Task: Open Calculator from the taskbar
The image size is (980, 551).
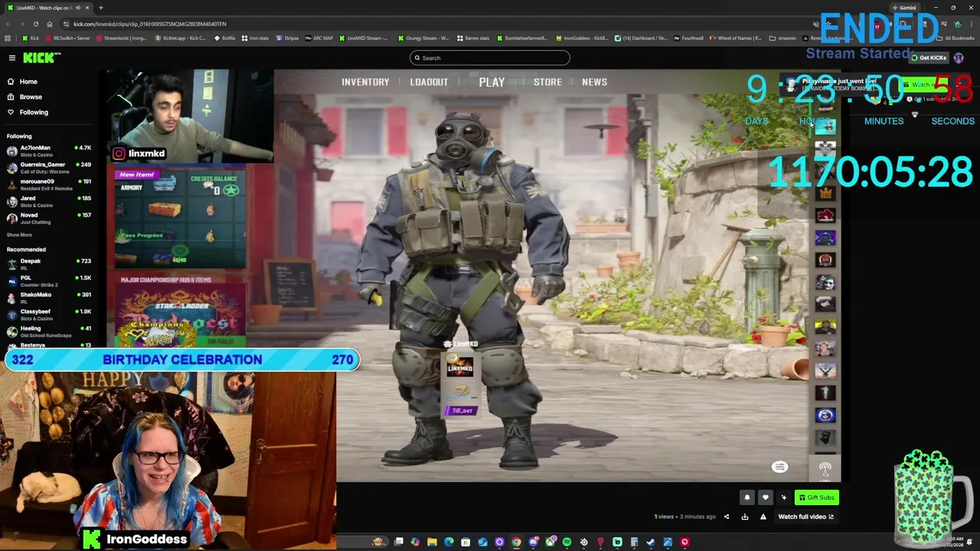Action: click(x=634, y=542)
